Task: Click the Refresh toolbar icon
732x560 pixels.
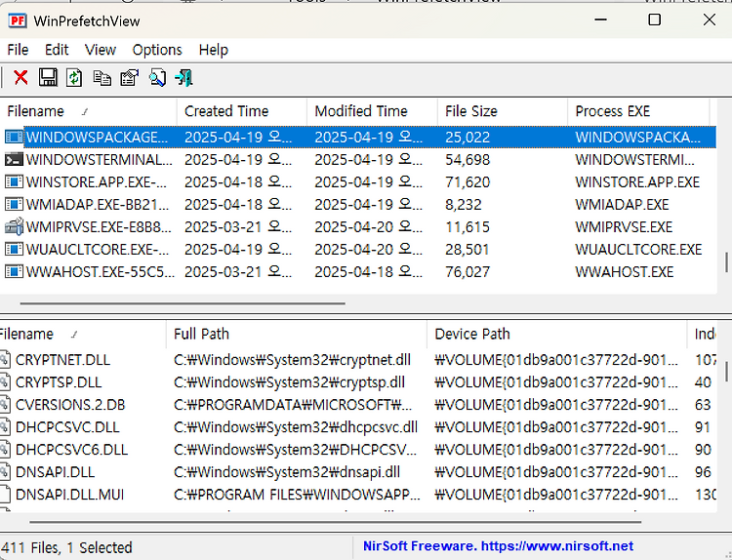Action: coord(74,77)
